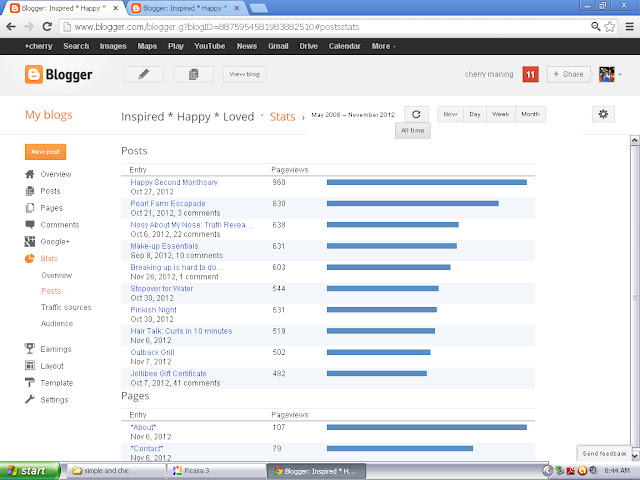This screenshot has height=480, width=640.
Task: Click the pencil compose-post icon
Action: (144, 74)
